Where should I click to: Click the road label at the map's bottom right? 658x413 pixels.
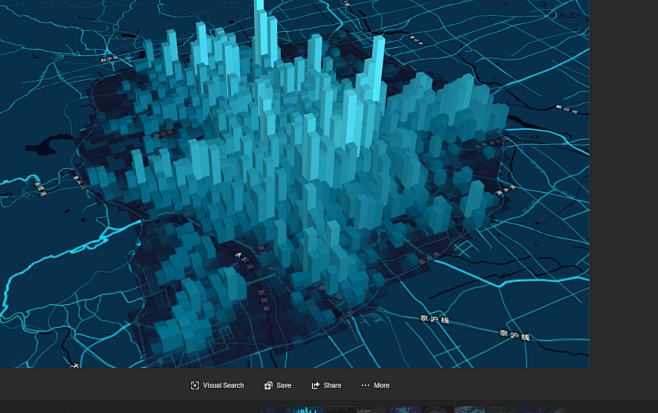tap(517, 335)
